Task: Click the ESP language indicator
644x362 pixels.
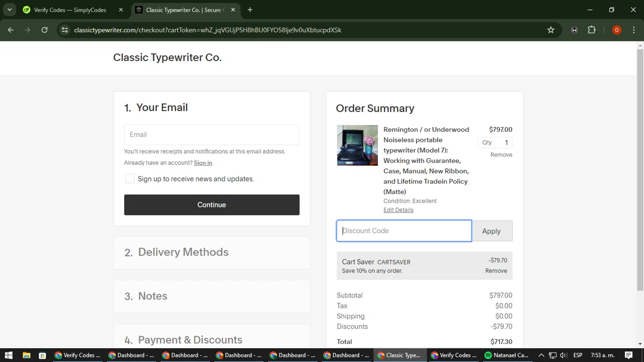Action: (x=578, y=355)
